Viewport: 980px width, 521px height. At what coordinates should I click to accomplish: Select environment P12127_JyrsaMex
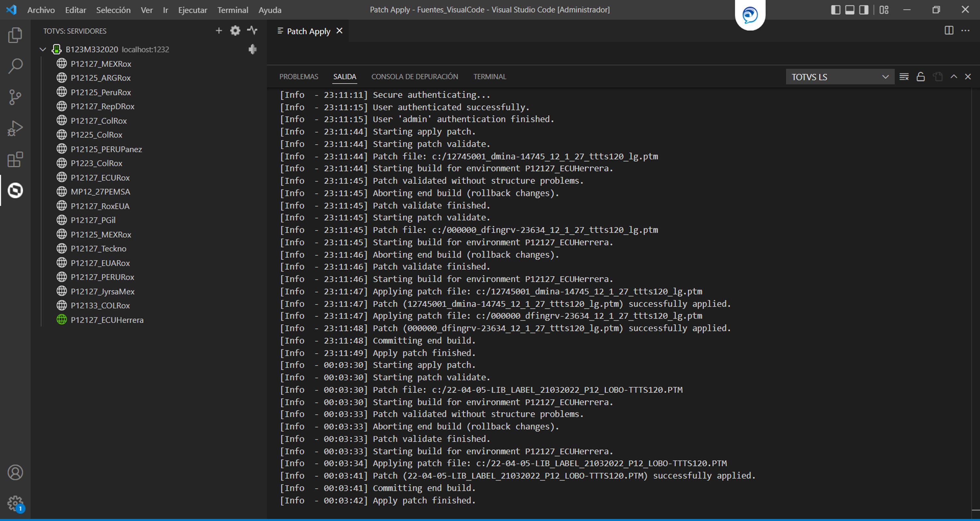103,291
